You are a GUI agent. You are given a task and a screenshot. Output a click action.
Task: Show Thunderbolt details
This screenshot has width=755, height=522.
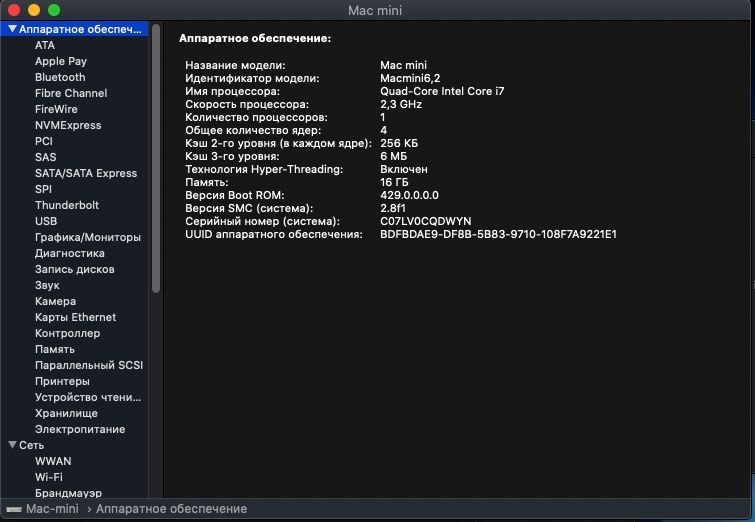tap(67, 205)
